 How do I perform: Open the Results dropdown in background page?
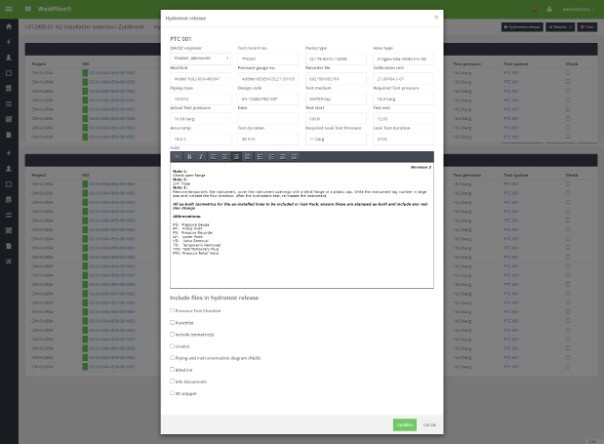(560, 27)
